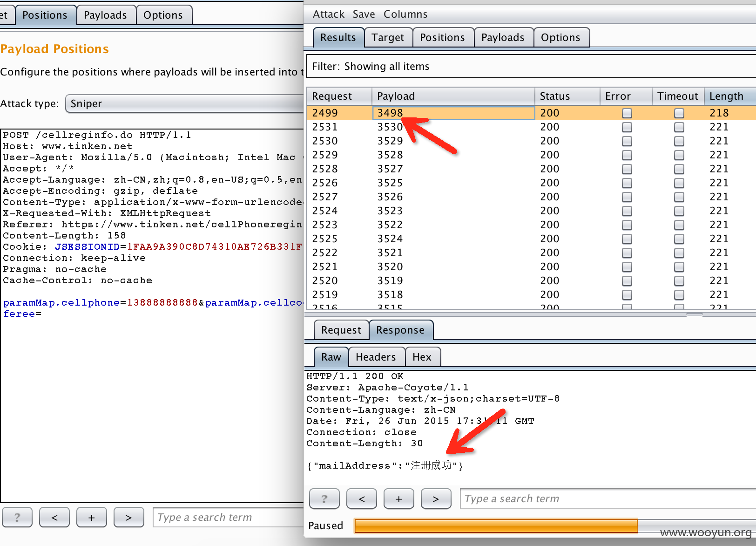Toggle Error checkbox for request 2529
756x546 pixels.
pyautogui.click(x=627, y=155)
